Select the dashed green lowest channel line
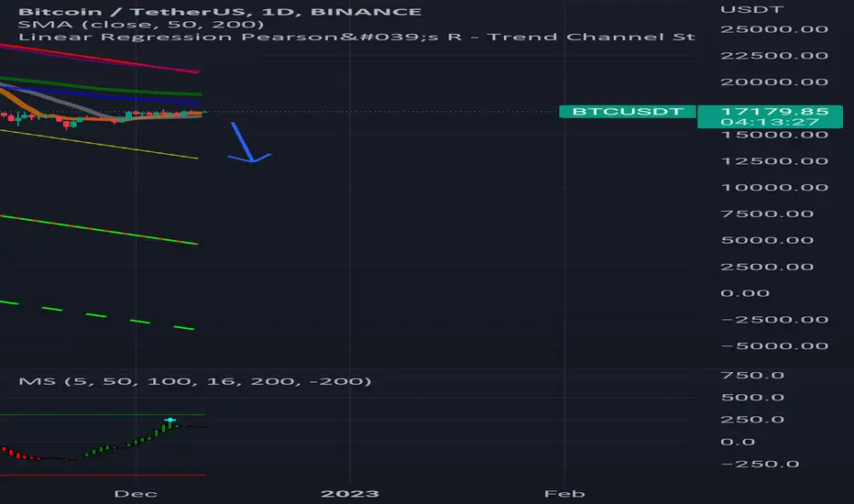Screen dimensions: 854x504 click(97, 315)
